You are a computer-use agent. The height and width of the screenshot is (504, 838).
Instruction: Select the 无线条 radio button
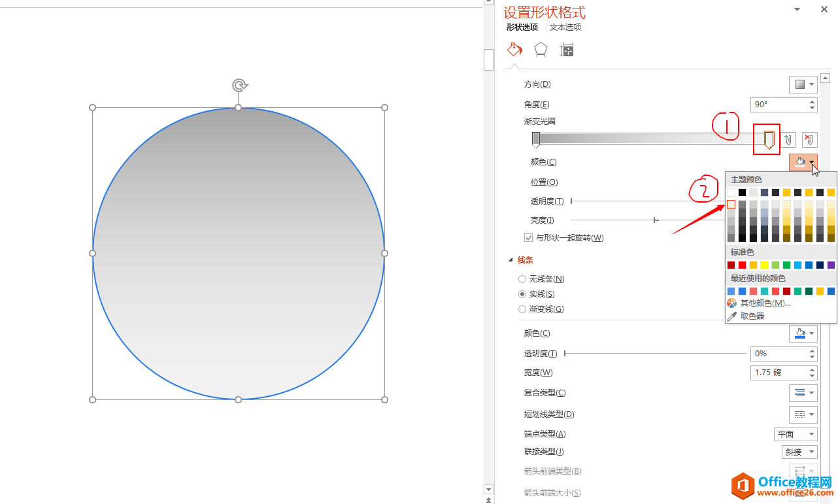[x=522, y=279]
